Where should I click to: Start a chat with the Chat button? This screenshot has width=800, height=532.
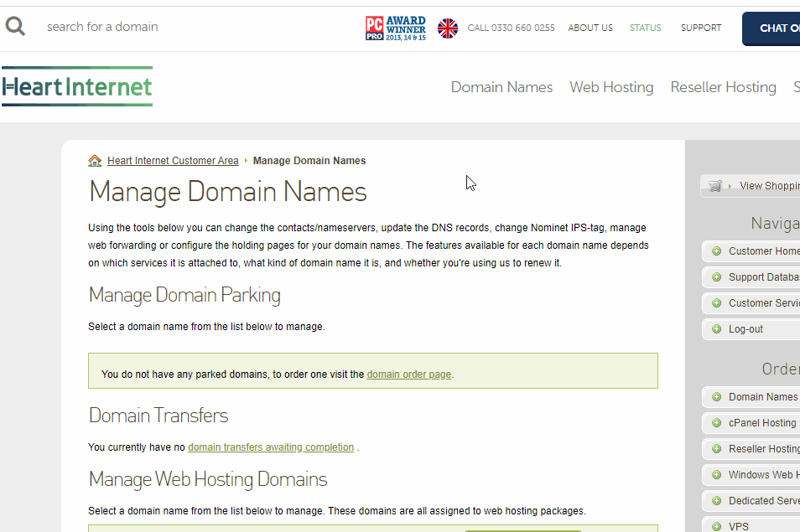771,28
